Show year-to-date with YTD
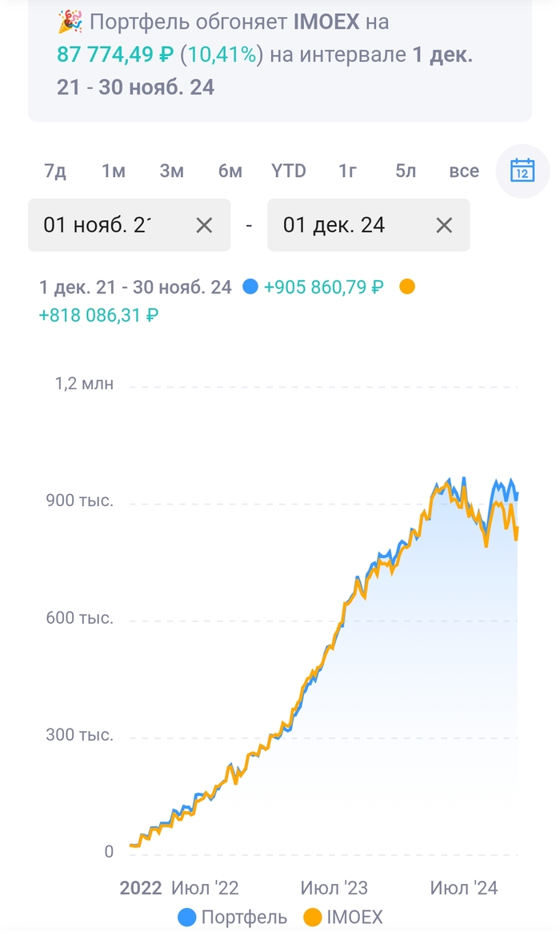The width and height of the screenshot is (560, 936). click(x=288, y=171)
